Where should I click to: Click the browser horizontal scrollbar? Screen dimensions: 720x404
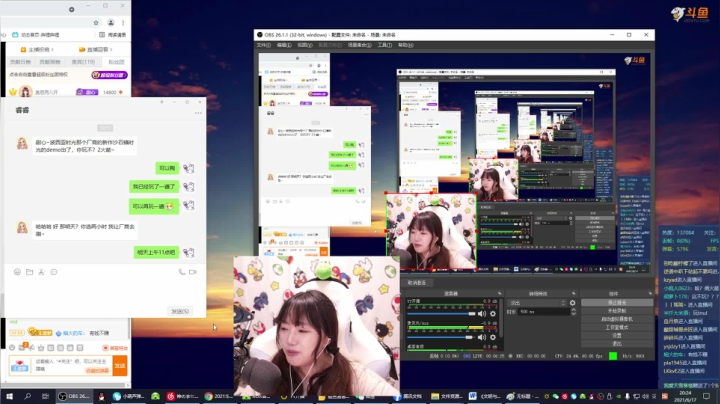[65, 385]
